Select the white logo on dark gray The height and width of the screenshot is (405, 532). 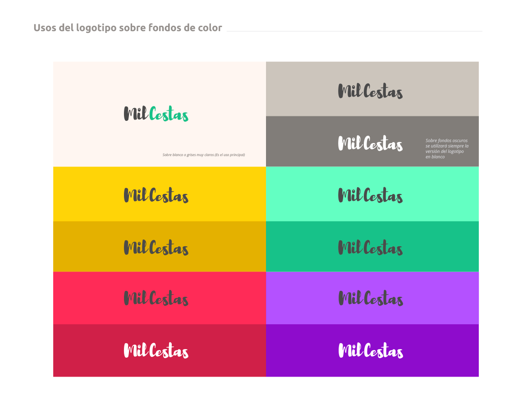tap(370, 143)
